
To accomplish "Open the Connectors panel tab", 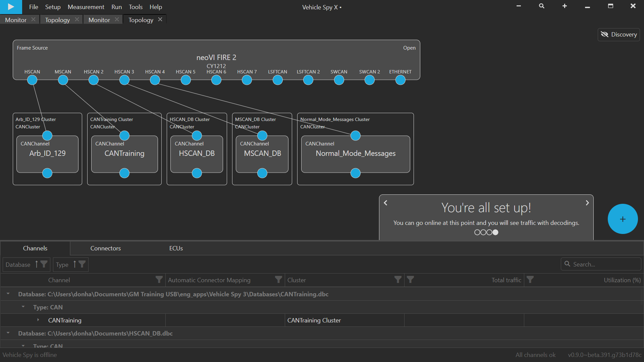I will (x=105, y=248).
